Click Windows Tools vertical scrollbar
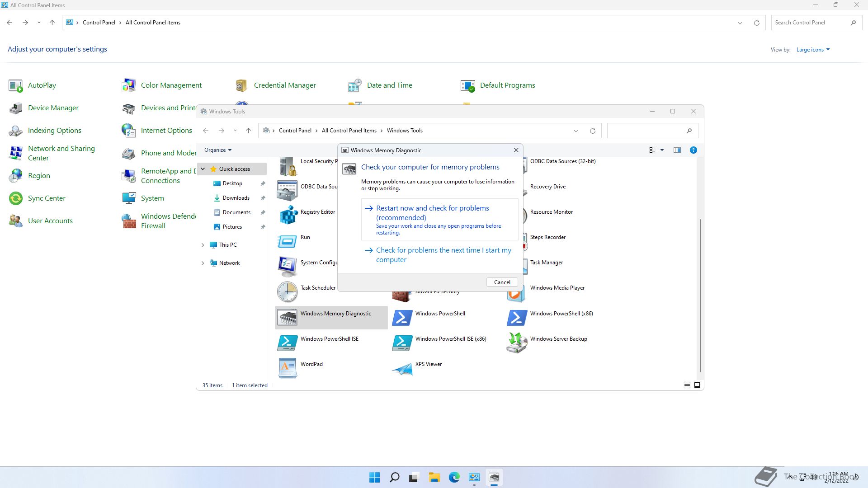This screenshot has height=488, width=868. tap(700, 296)
